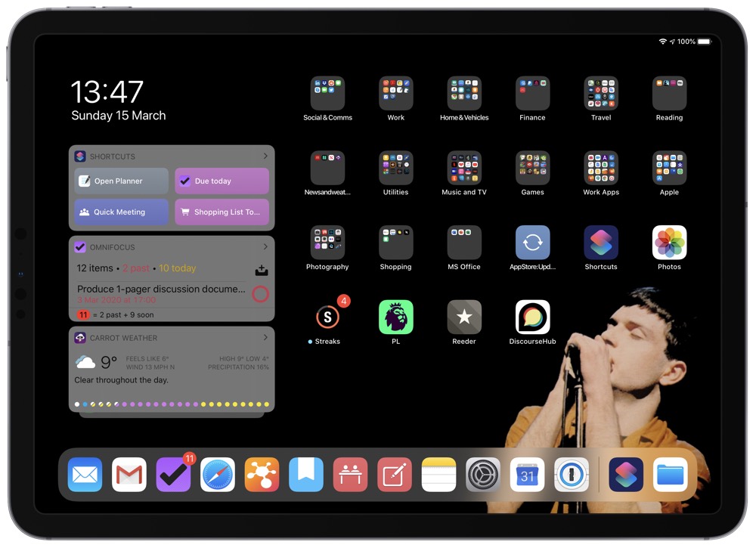Launch 1Password from the dock
This screenshot has height=548, width=756.
[x=572, y=475]
